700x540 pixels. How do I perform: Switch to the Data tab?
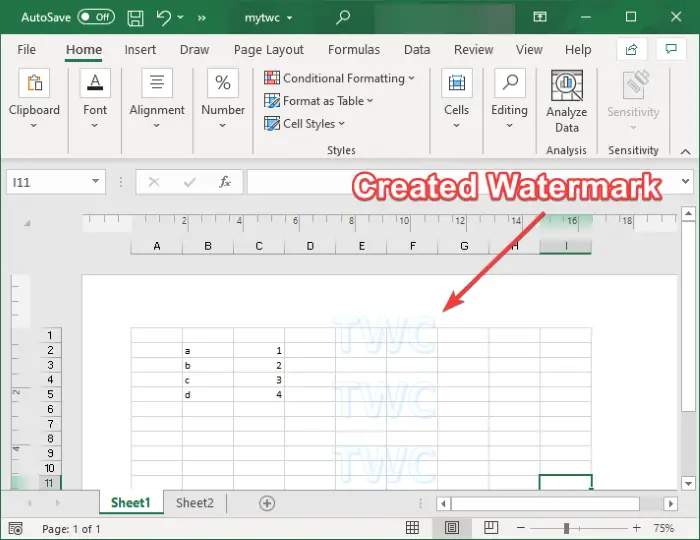coord(417,50)
